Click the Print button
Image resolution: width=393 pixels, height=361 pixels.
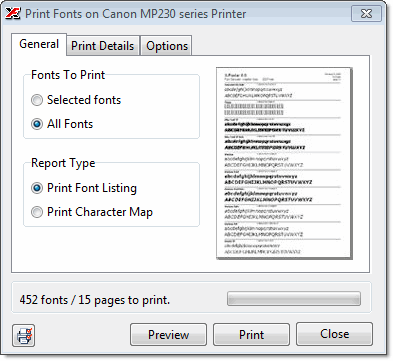(x=251, y=334)
